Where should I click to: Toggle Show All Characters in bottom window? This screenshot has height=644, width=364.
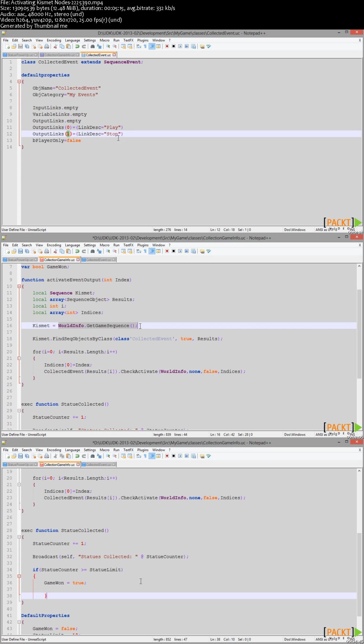click(145, 456)
